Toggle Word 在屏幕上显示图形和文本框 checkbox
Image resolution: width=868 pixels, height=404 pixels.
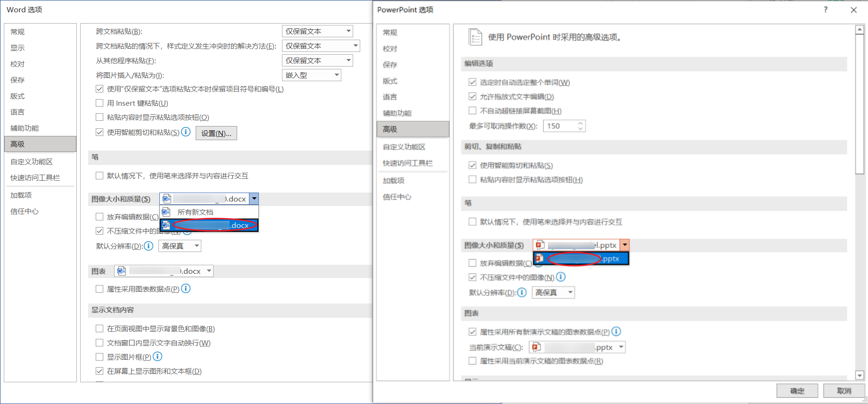[99, 371]
